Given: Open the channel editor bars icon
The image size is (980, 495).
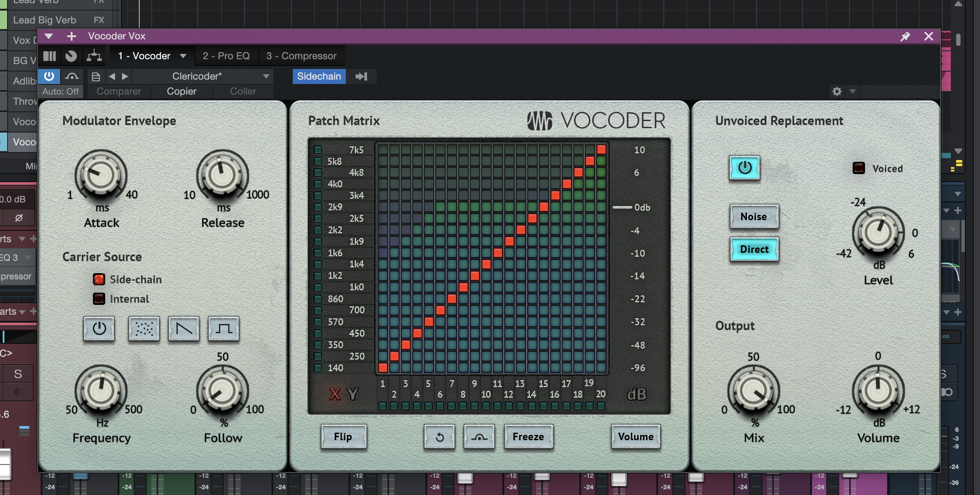Looking at the screenshot, I should click(x=50, y=56).
